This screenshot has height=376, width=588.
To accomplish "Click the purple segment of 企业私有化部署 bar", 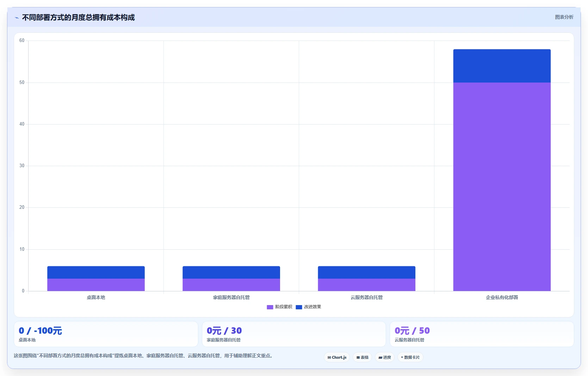I will pos(502,187).
